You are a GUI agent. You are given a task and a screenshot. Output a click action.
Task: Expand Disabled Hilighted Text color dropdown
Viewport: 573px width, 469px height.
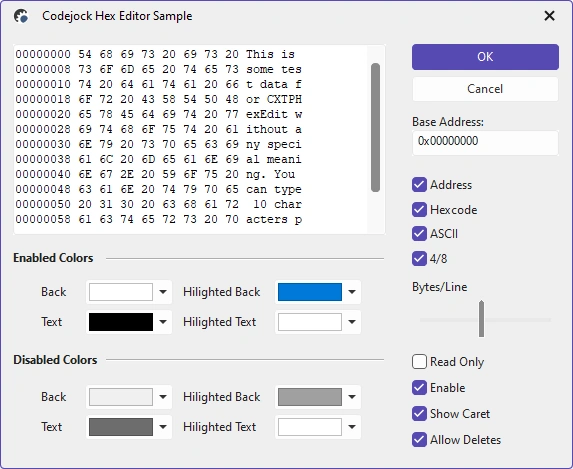[352, 427]
